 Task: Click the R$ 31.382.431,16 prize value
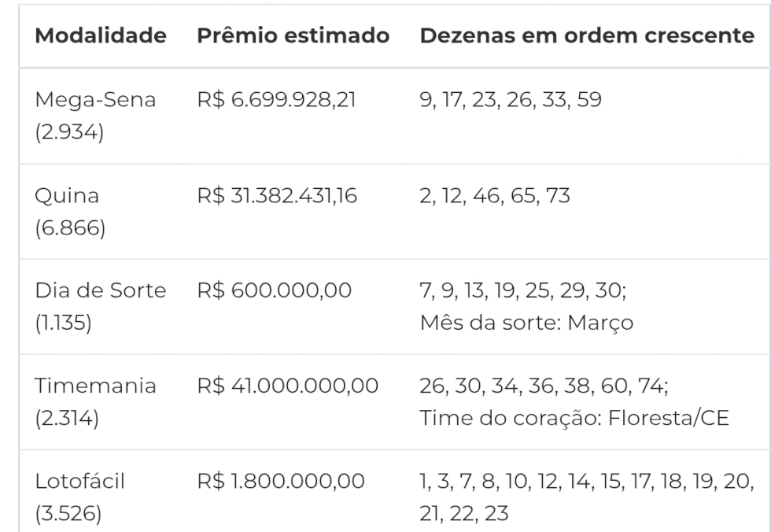click(x=278, y=195)
